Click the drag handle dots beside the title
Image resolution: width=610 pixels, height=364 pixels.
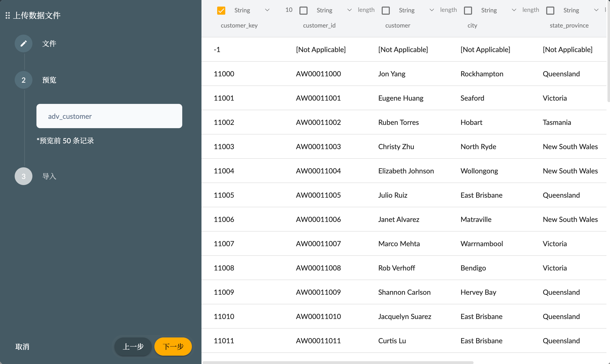[x=8, y=15]
